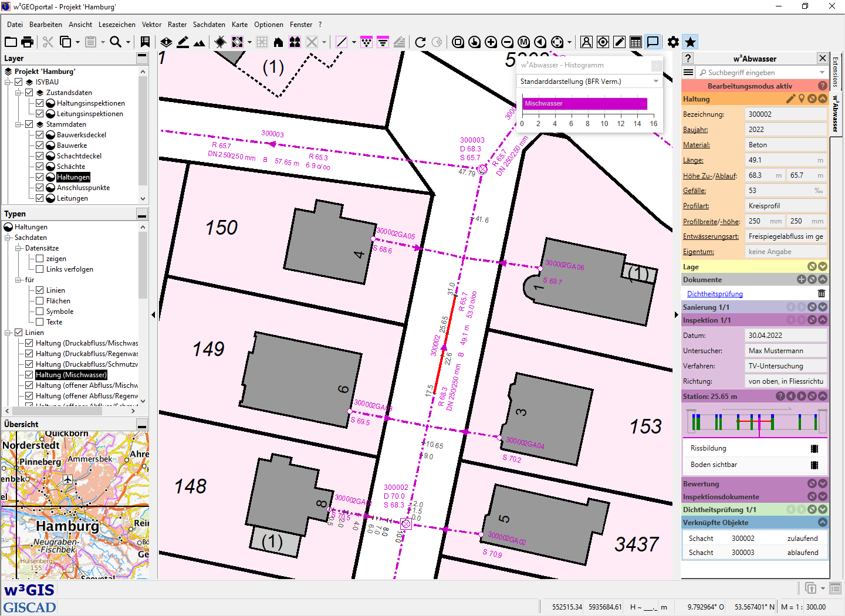
Task: Click the zoom window square icon
Action: click(458, 42)
